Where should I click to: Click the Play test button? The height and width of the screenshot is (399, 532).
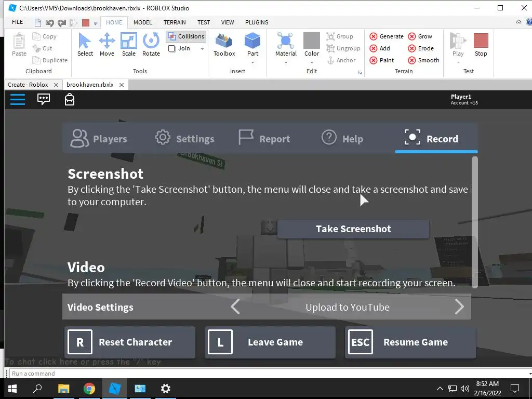tap(458, 45)
